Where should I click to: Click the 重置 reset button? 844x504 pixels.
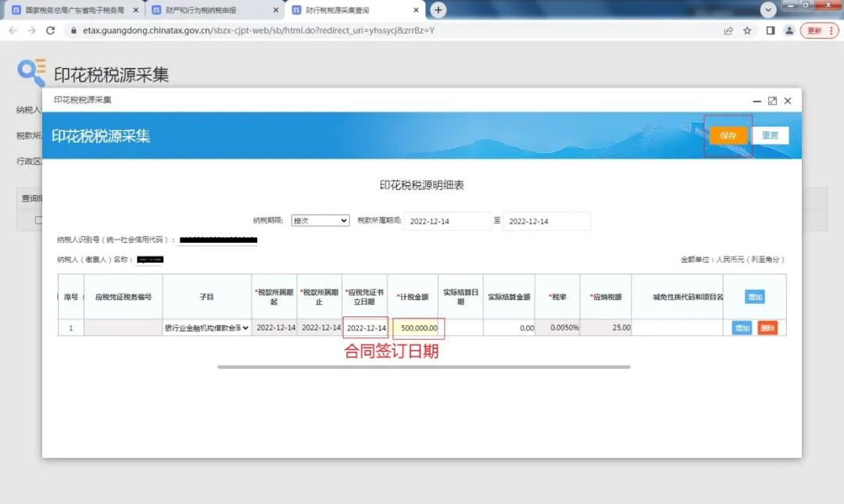click(770, 136)
